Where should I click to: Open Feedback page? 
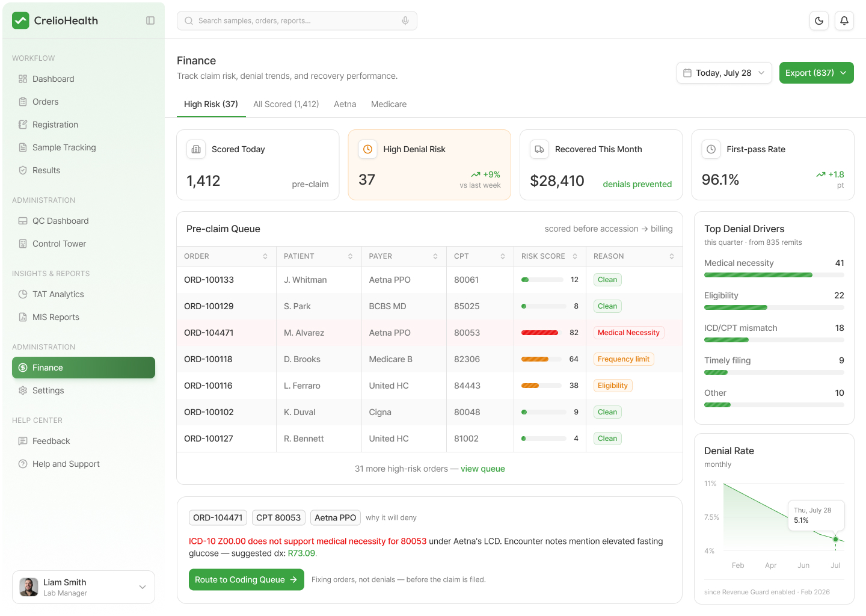click(x=84, y=441)
